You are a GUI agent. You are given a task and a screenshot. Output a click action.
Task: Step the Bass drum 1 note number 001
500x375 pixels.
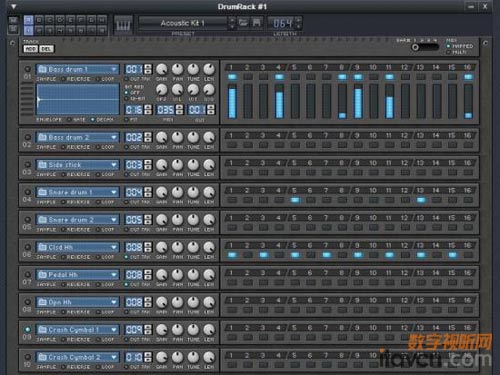(148, 69)
